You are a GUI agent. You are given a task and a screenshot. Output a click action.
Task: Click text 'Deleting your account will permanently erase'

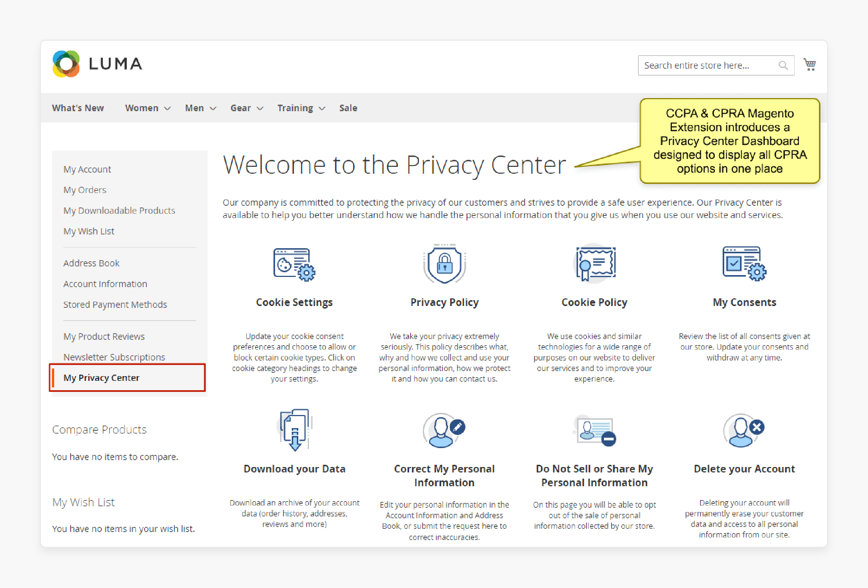(744, 519)
